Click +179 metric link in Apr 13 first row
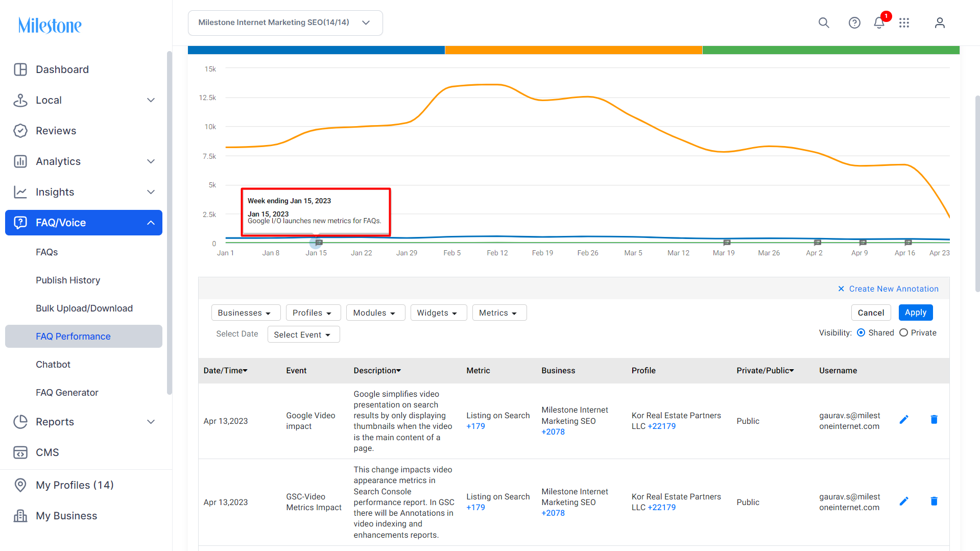 [x=475, y=426]
